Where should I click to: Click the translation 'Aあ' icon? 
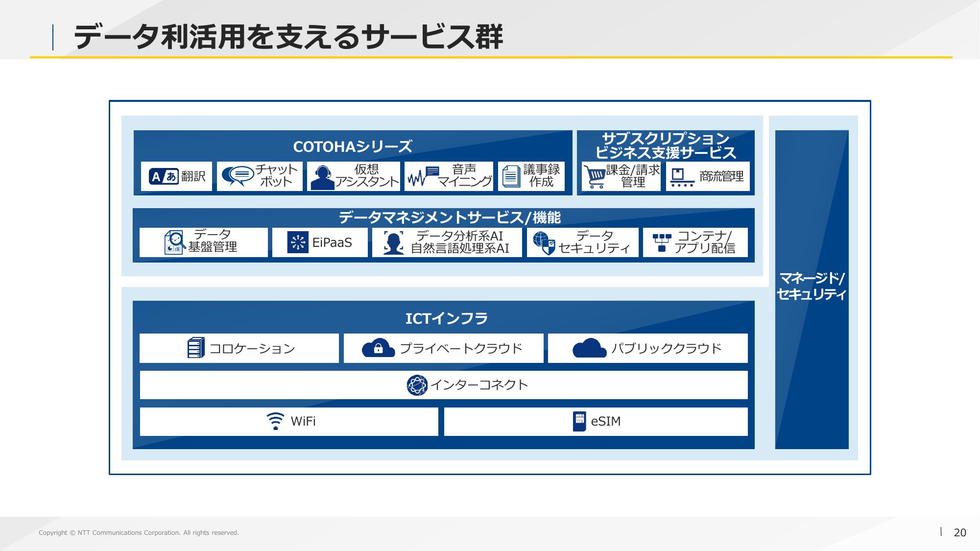pos(164,176)
